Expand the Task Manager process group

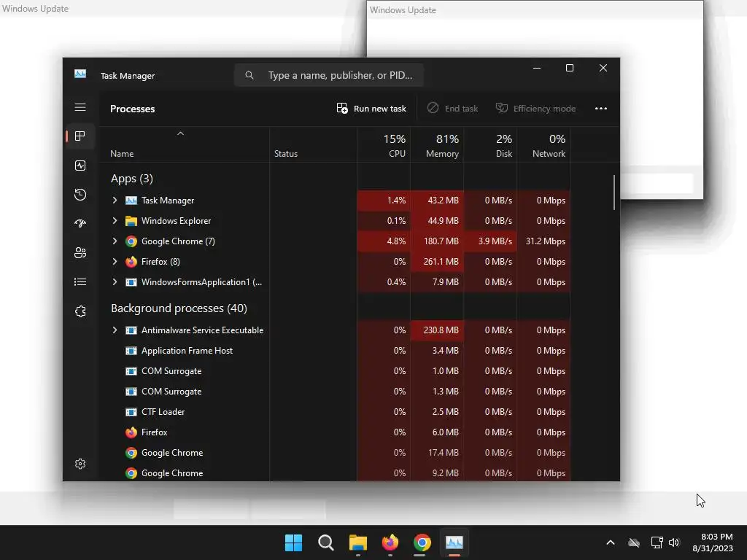(x=115, y=201)
